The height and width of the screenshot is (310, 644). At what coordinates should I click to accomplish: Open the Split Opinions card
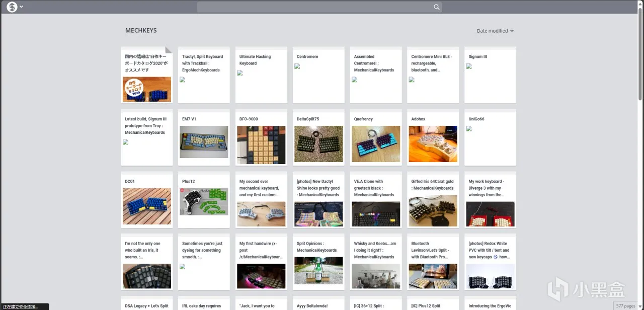pyautogui.click(x=318, y=262)
